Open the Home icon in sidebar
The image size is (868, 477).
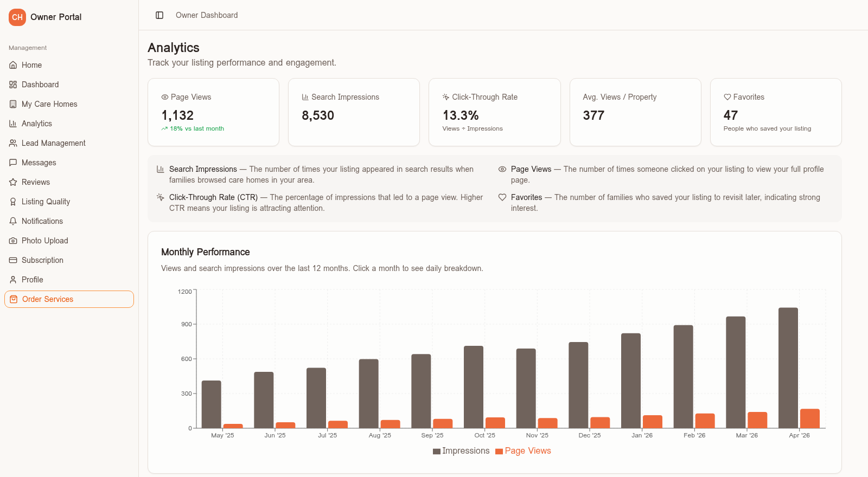tap(13, 65)
